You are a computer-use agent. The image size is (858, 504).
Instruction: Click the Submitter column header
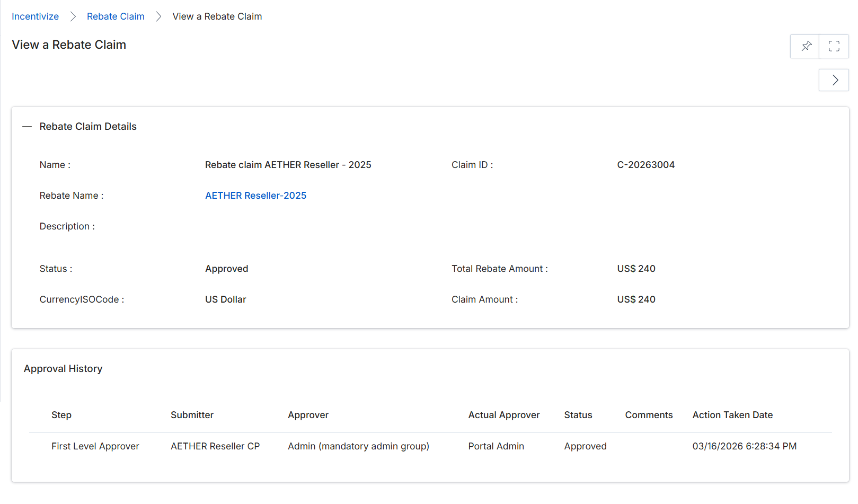click(192, 415)
